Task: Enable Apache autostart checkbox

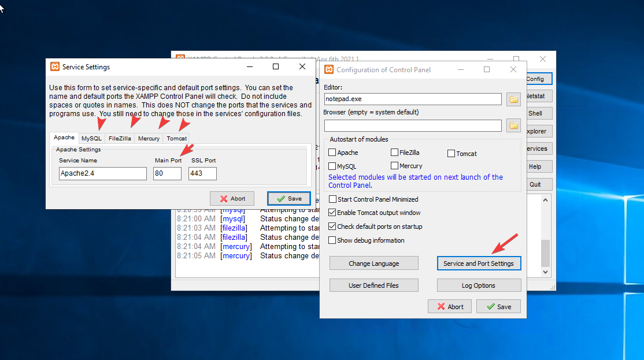Action: tap(332, 153)
